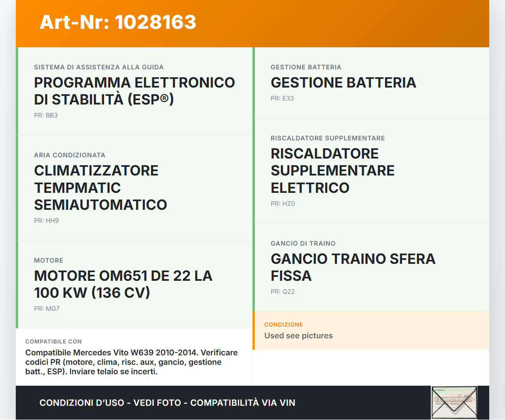Select the Climatizzatore Tempmatic Semiautomatico heading
The image size is (505, 420).
pos(100,188)
